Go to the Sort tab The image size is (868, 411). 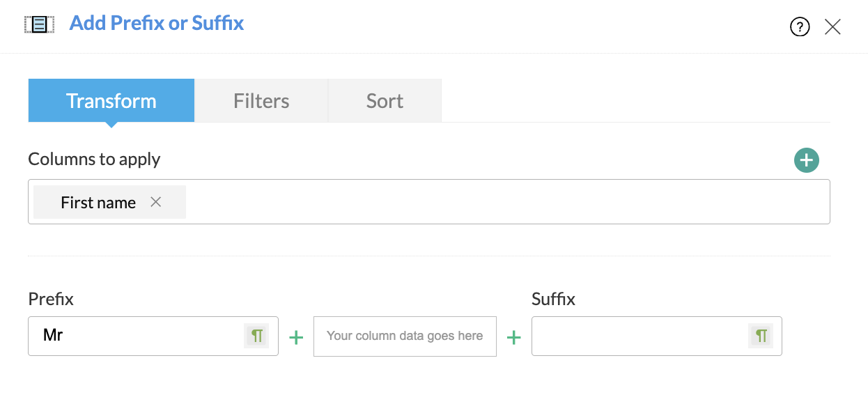pyautogui.click(x=385, y=101)
